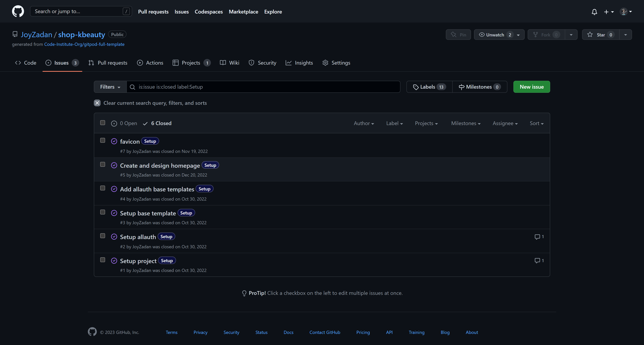Viewport: 644px width, 345px height.
Task: Click the New issue button
Action: tap(531, 87)
